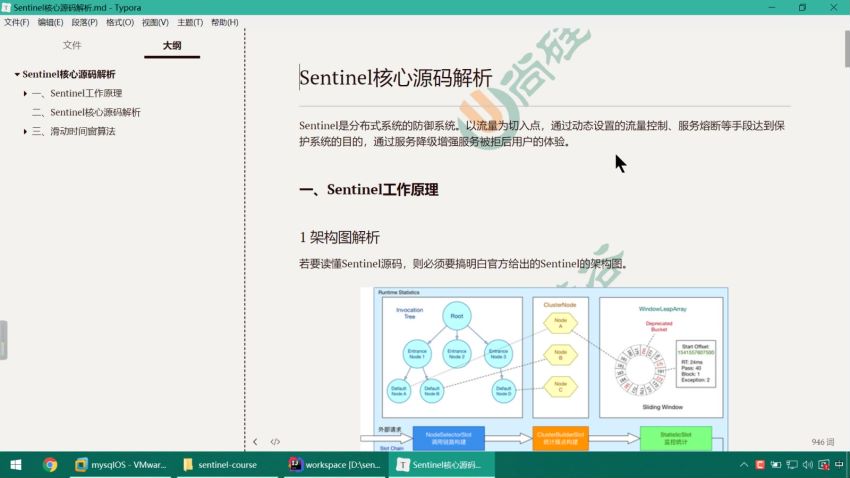Jump to 二、Sentinel核心源码解析 outline entry
This screenshot has height=478, width=850.
pos(86,112)
